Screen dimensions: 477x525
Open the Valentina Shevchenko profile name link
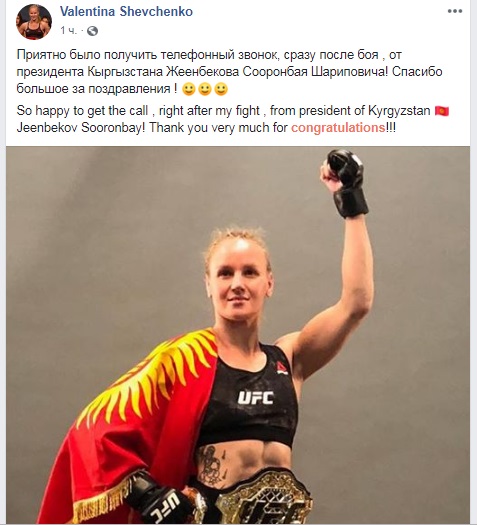[127, 12]
